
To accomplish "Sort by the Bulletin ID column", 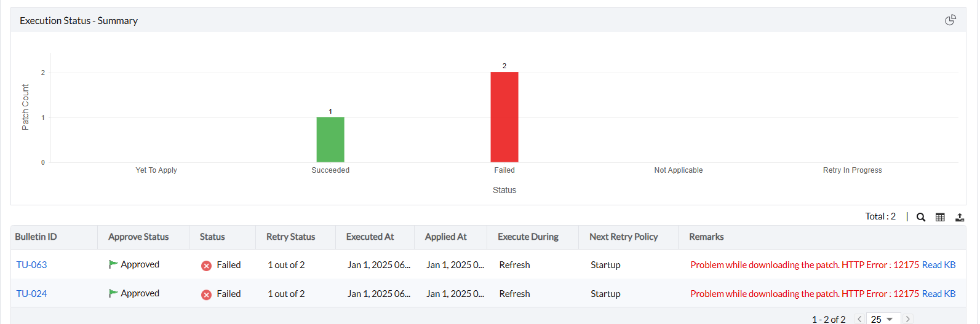I will [x=36, y=237].
